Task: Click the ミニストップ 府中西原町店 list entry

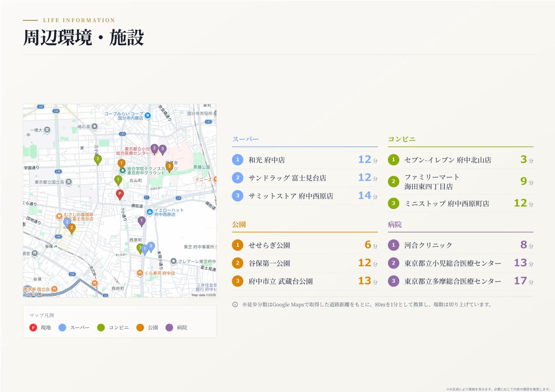Action: 460,203
